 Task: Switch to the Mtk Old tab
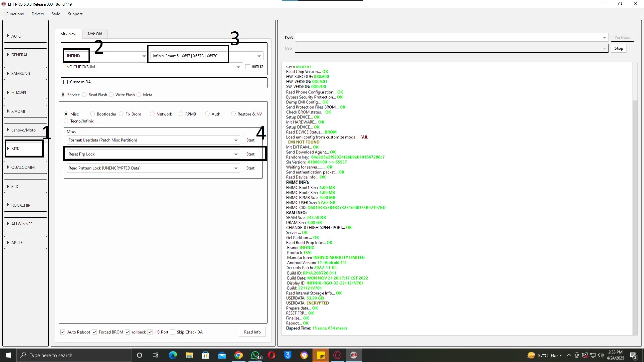pos(95,34)
